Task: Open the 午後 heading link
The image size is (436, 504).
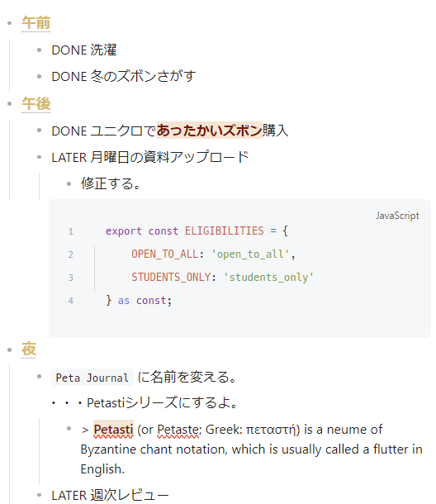Action: pyautogui.click(x=36, y=104)
